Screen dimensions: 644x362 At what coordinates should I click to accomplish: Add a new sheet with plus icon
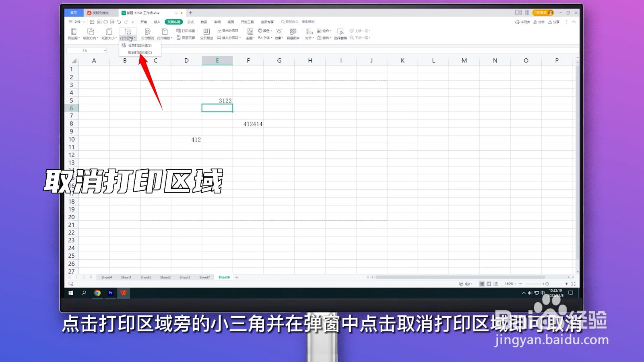click(237, 277)
